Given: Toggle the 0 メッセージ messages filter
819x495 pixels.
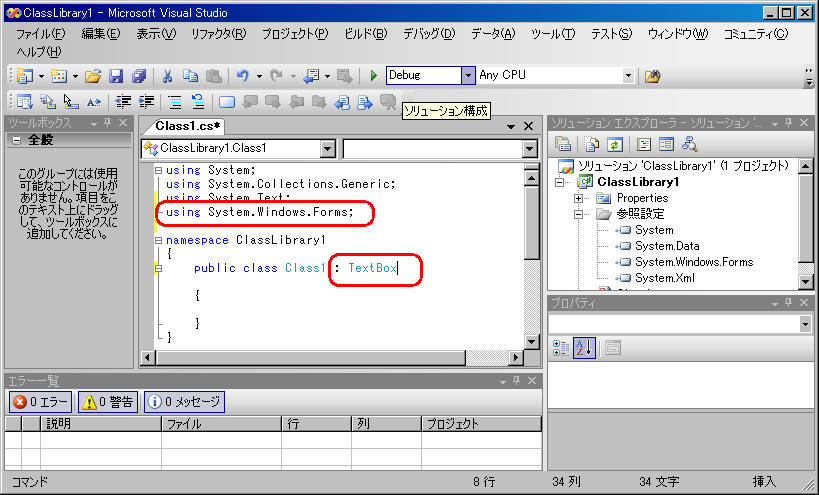Looking at the screenshot, I should click(184, 402).
